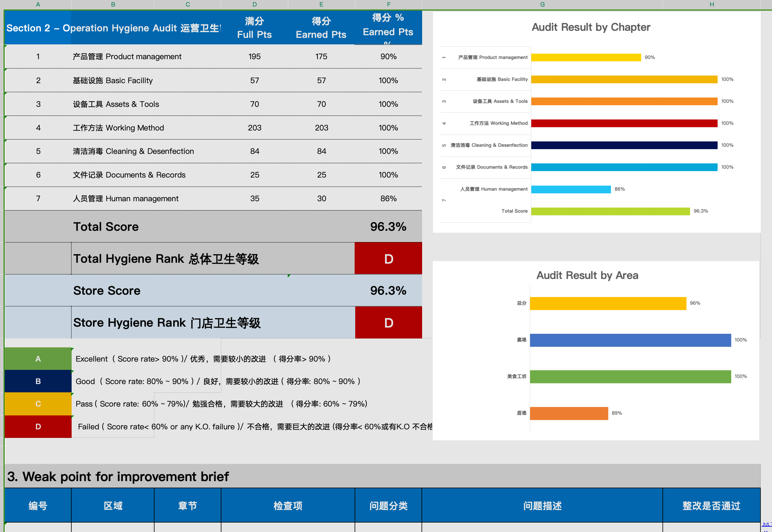Viewport: 772px width, 532px height.
Task: Select the navy B grade legend cell
Action: (38, 381)
